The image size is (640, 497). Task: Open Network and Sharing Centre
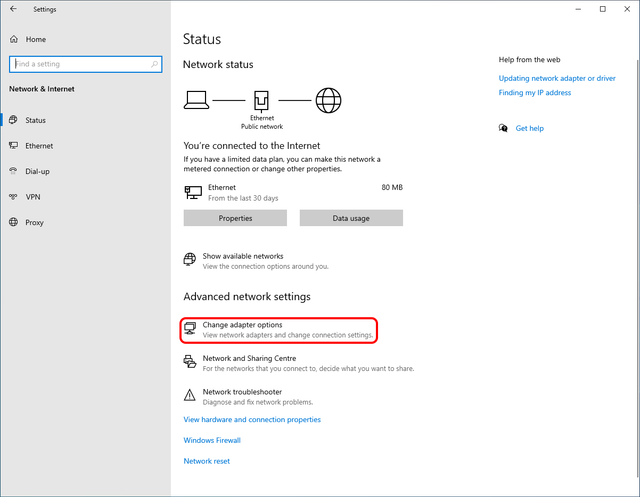pos(249,358)
